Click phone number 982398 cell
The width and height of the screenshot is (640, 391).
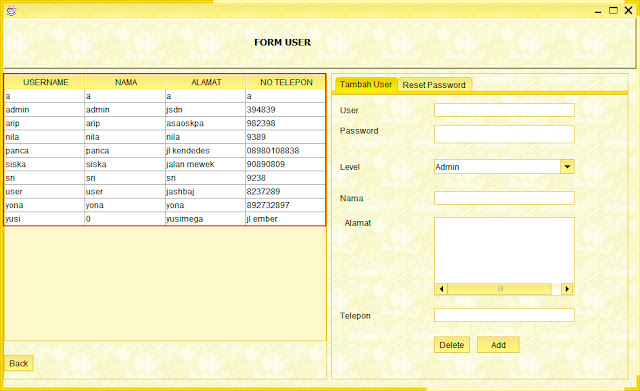tap(285, 123)
